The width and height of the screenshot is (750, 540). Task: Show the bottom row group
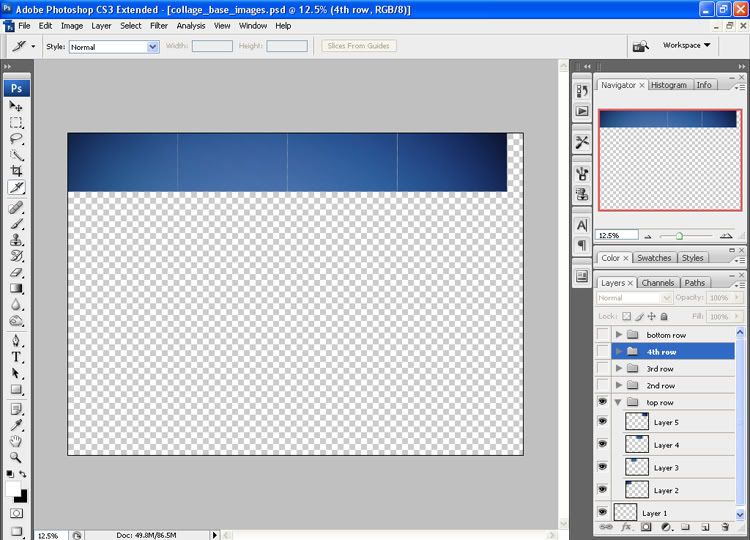click(603, 334)
